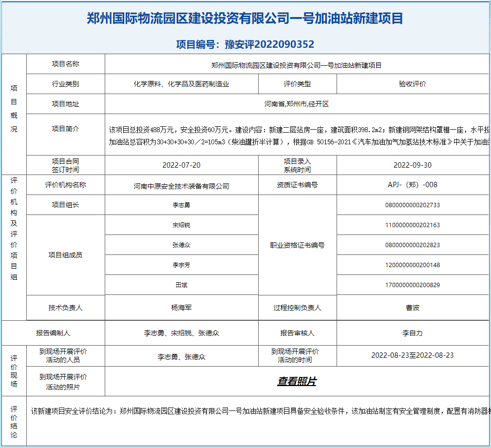Screen dimensions: 491x448
Task: Click the 到现场开展评价活动的照片 label
Action: pos(63,382)
